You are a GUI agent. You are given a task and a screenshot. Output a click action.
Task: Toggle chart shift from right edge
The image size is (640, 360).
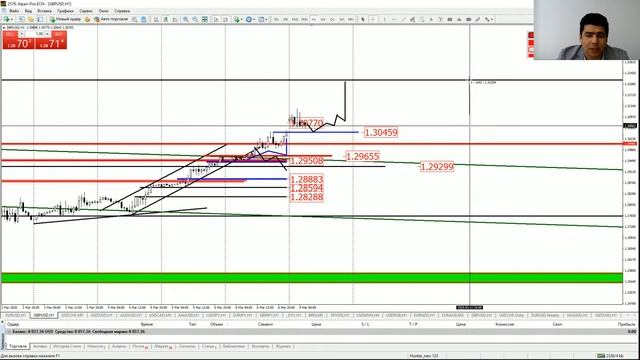(x=225, y=19)
